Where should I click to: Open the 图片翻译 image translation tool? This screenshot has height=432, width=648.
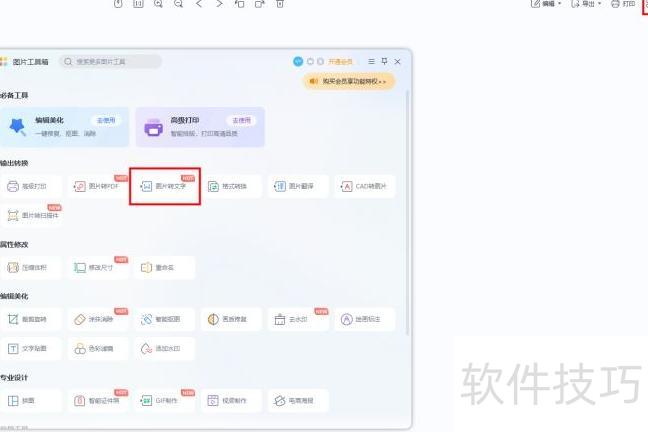(298, 186)
